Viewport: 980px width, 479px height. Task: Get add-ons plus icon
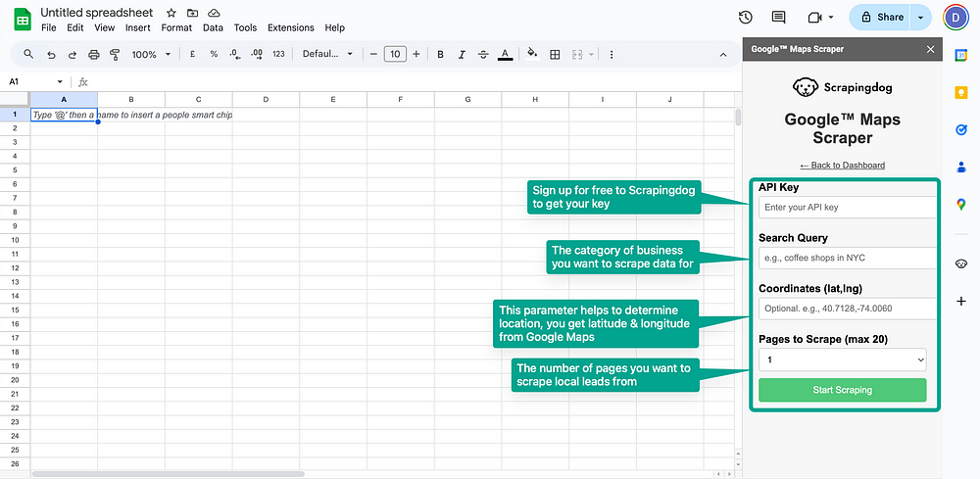tap(961, 302)
